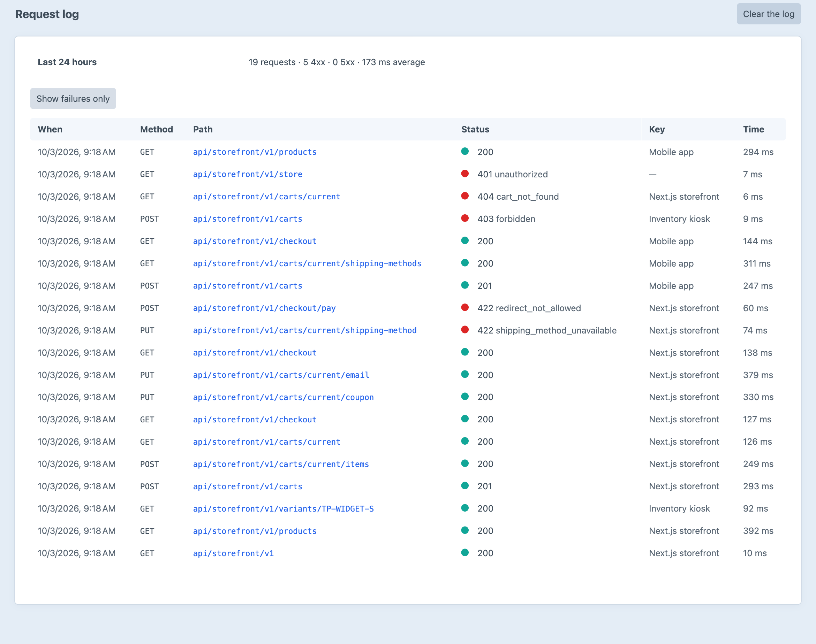816x644 pixels.
Task: Open carts link with 403 forbidden status
Action: coord(248,219)
